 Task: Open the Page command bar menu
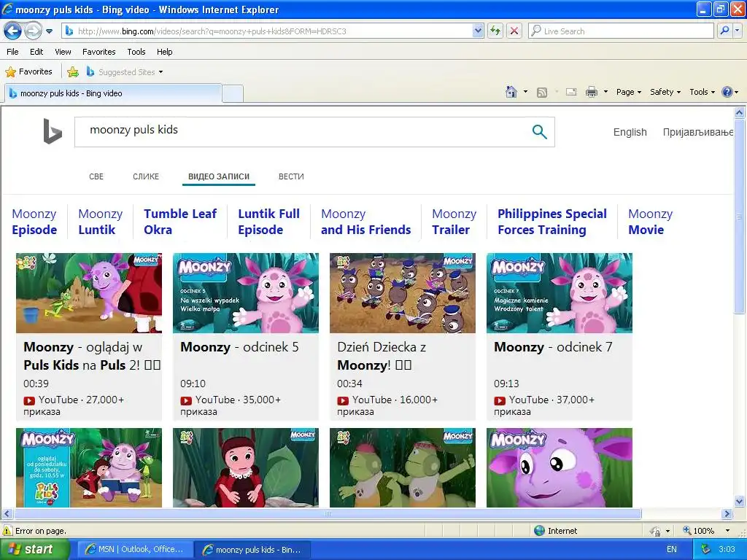(x=628, y=92)
